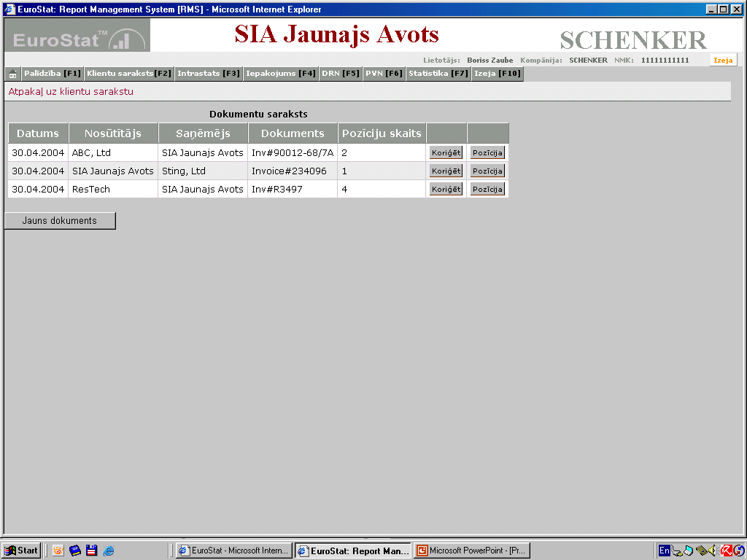
Task: Click Pozīcija for Inv#90012-68/7A row
Action: (x=487, y=153)
